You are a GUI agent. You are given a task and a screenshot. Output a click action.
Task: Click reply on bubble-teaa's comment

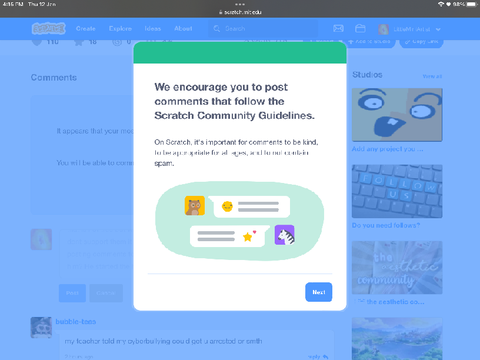(x=318, y=357)
